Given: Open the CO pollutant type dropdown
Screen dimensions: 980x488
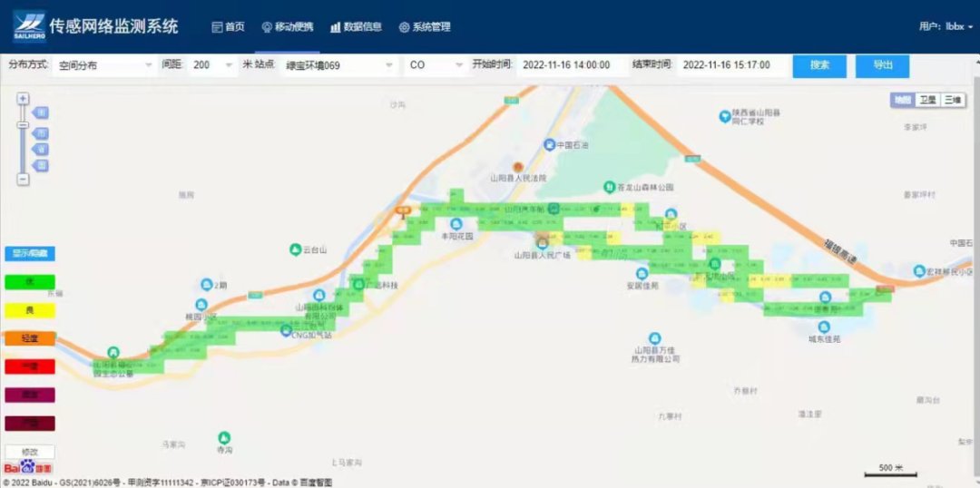Looking at the screenshot, I should point(435,65).
